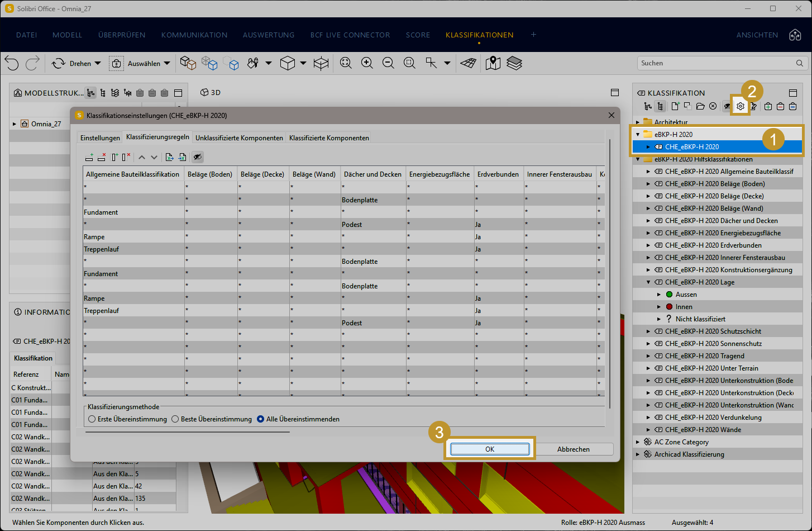Add a new layout tab with plus

tap(533, 35)
